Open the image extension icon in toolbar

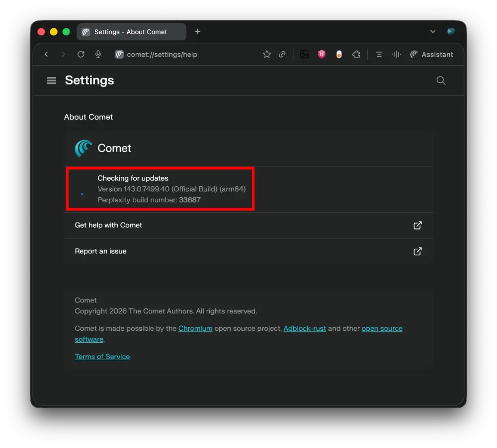(x=304, y=55)
